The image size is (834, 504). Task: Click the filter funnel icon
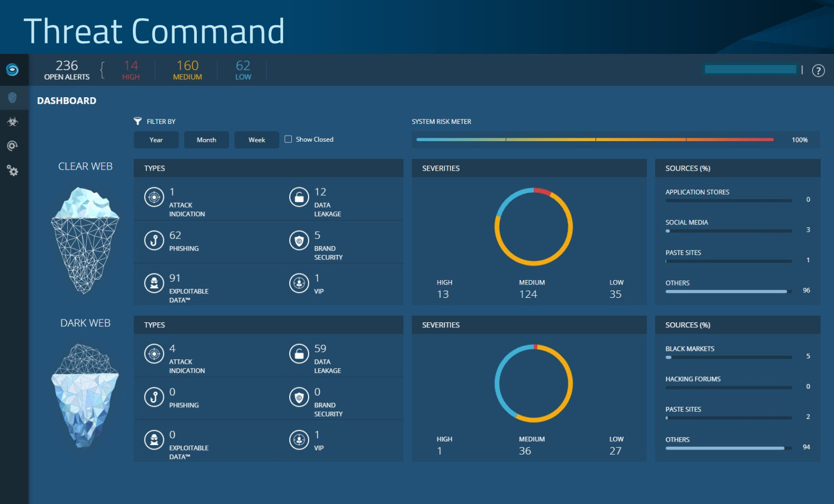(x=138, y=121)
